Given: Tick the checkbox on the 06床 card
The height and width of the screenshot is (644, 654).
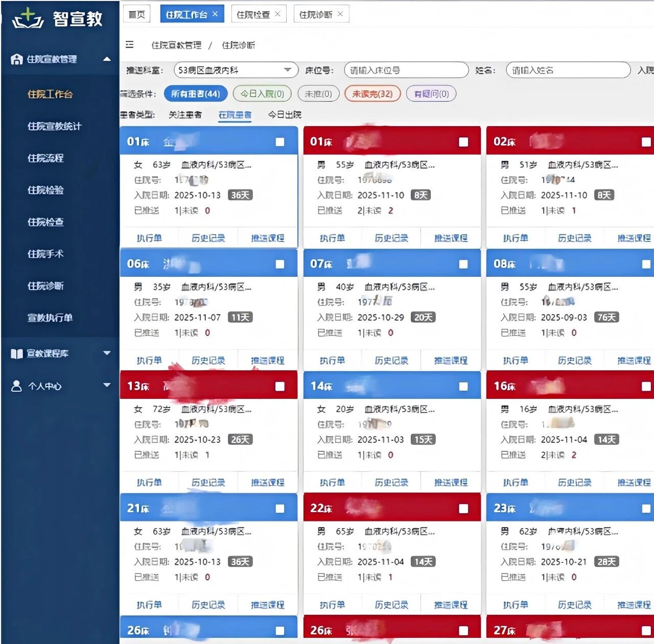Looking at the screenshot, I should tap(280, 264).
